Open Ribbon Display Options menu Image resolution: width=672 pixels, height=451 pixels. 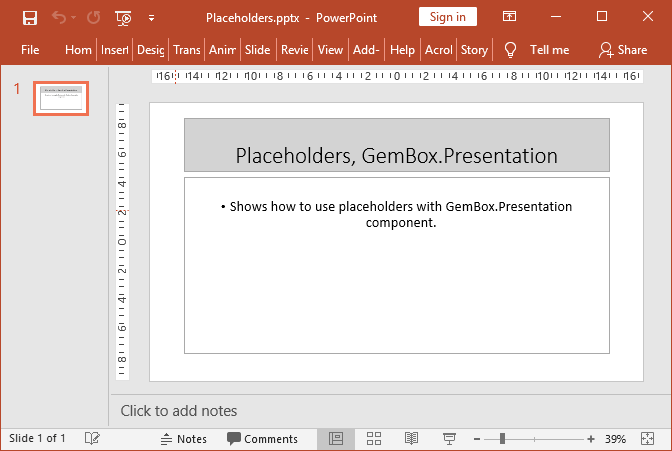(510, 17)
